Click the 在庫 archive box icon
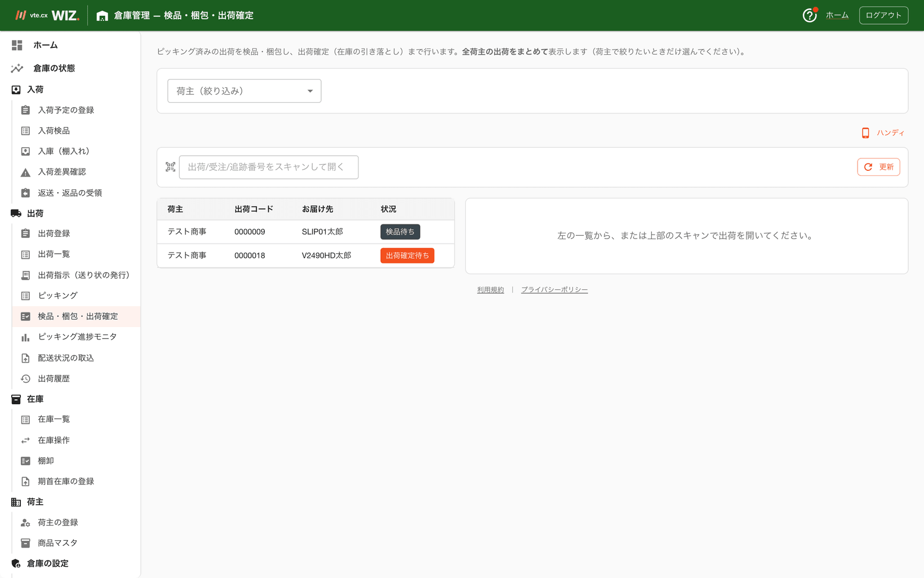The image size is (924, 578). (16, 399)
